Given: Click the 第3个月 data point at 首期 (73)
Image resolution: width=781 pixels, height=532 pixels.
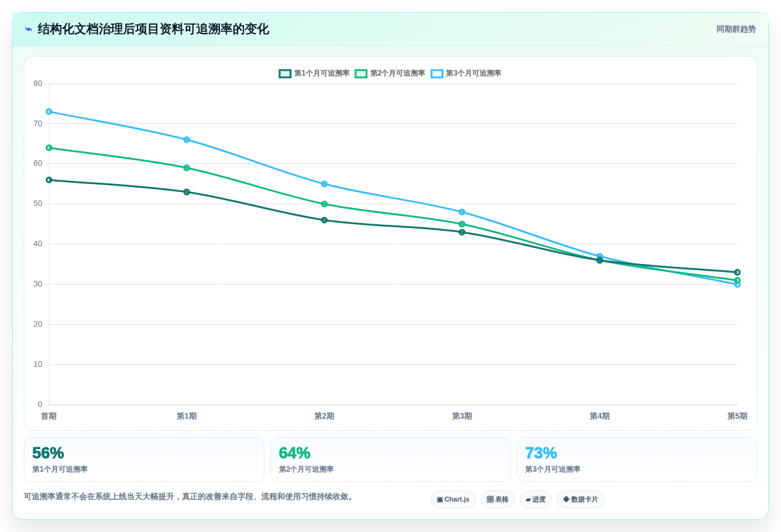Looking at the screenshot, I should coord(49,112).
